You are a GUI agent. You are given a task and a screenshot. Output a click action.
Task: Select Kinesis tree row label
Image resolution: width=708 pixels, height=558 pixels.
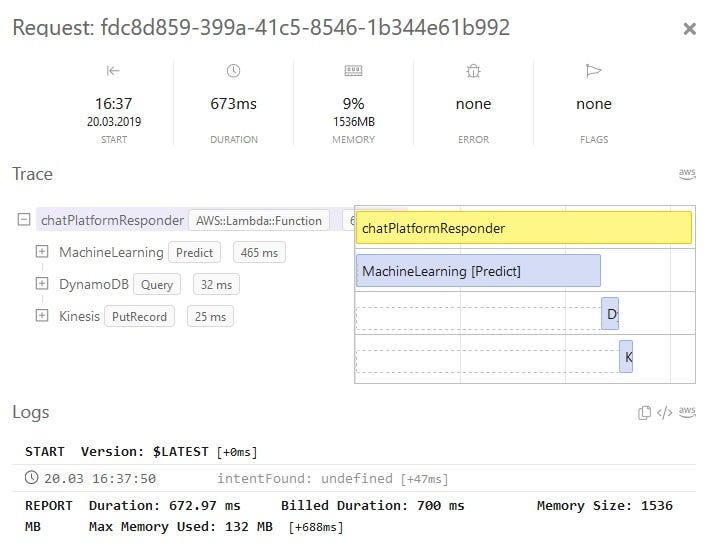click(79, 316)
